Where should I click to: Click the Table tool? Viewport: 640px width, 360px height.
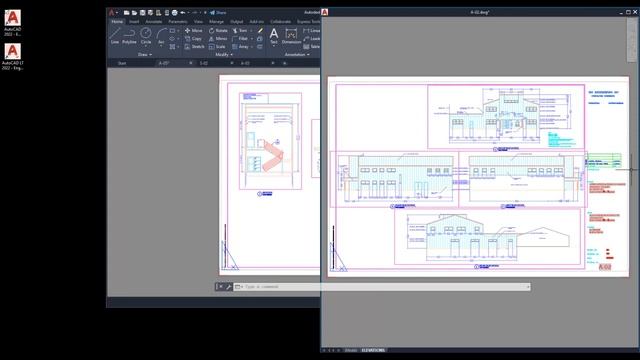point(311,47)
